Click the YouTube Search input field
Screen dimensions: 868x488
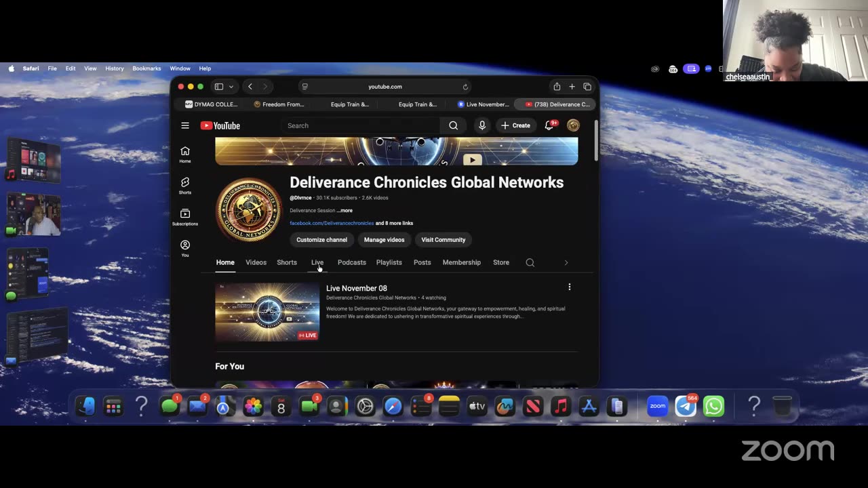[361, 125]
